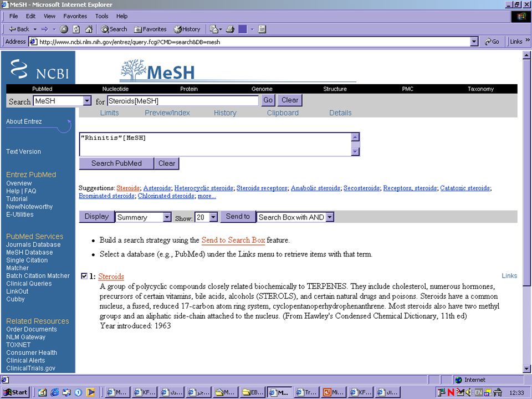Switch to the Clipboard tab
The width and height of the screenshot is (532, 399).
tap(283, 112)
